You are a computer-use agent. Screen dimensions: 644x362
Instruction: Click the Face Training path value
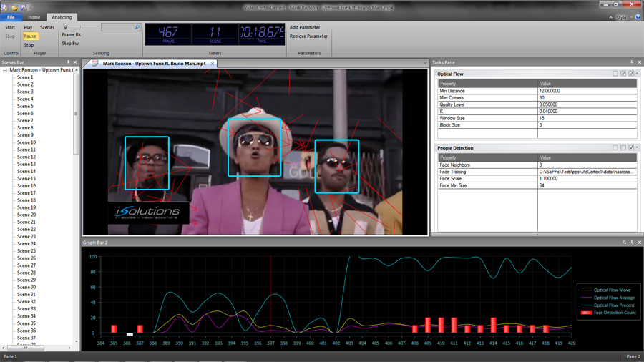(587, 172)
